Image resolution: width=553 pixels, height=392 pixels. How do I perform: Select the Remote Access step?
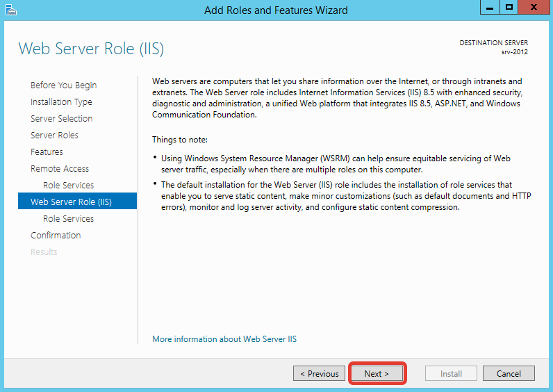point(60,169)
